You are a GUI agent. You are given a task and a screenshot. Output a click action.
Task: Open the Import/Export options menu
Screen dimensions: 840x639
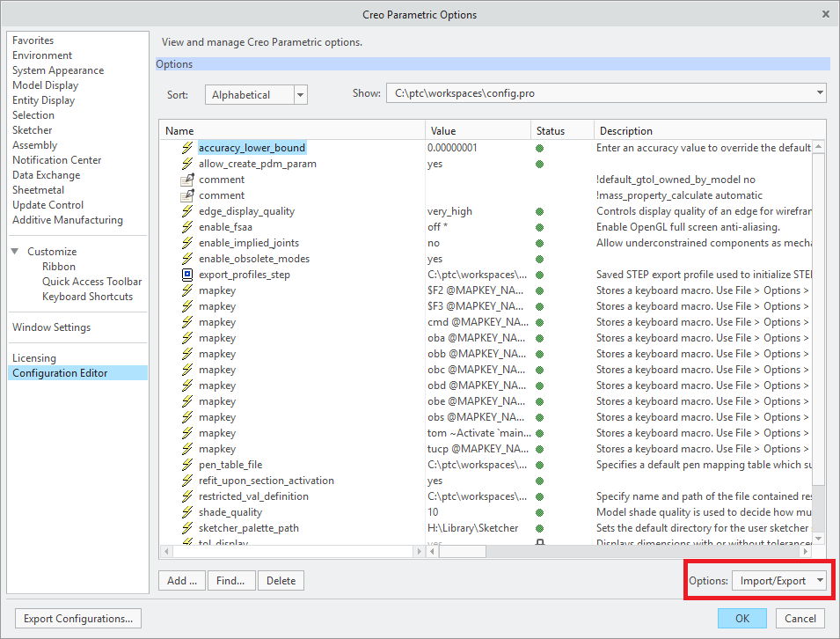[x=779, y=580]
